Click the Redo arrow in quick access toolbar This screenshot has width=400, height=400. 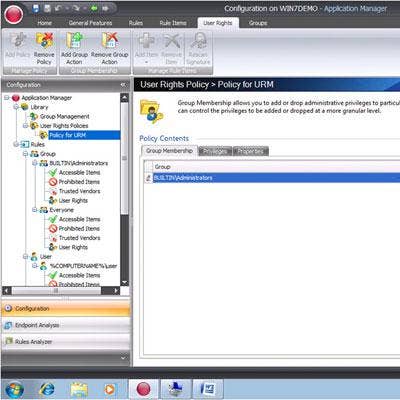point(76,8)
